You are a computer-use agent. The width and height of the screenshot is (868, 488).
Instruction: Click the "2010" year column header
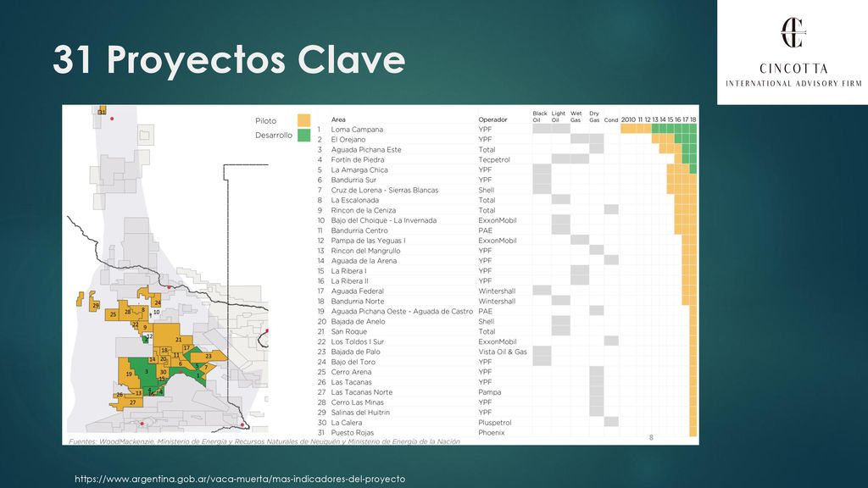tap(628, 119)
